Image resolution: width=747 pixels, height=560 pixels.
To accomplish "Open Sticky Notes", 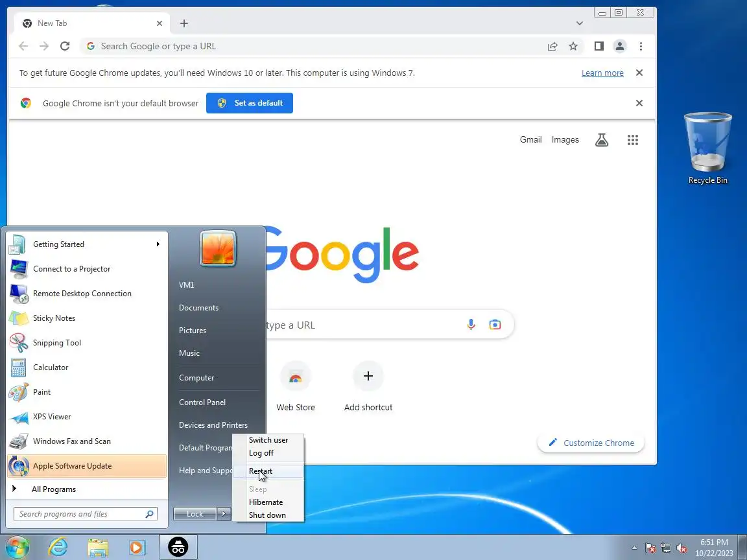I will coord(87,318).
